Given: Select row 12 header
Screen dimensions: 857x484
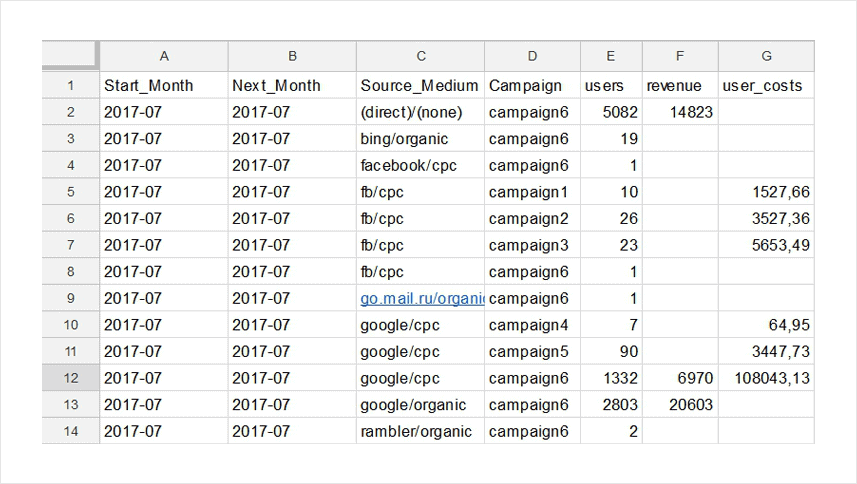Looking at the screenshot, I should (x=71, y=378).
